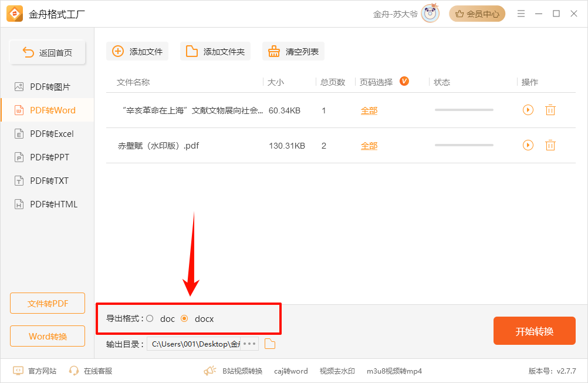588x383 pixels.
Task: Delete the first file with trash icon
Action: pyautogui.click(x=550, y=110)
